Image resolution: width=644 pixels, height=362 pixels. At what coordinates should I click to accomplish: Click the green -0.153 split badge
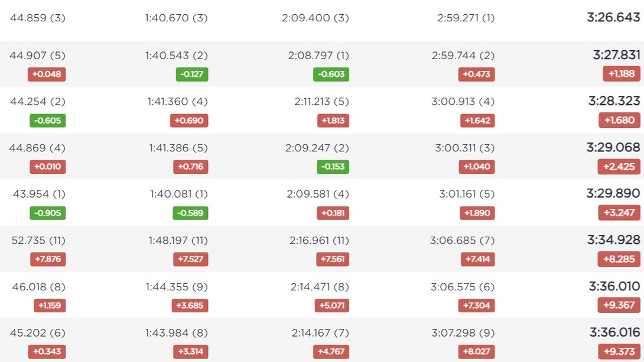[333, 167]
